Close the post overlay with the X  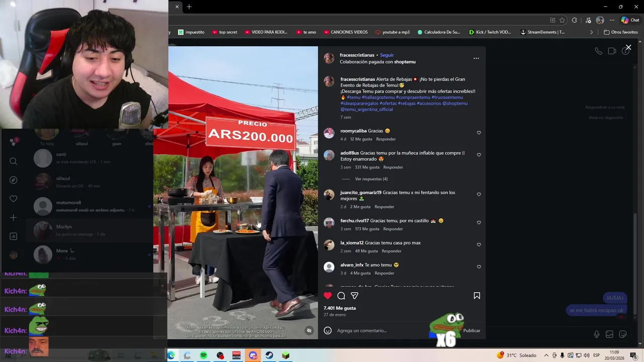[x=628, y=47]
